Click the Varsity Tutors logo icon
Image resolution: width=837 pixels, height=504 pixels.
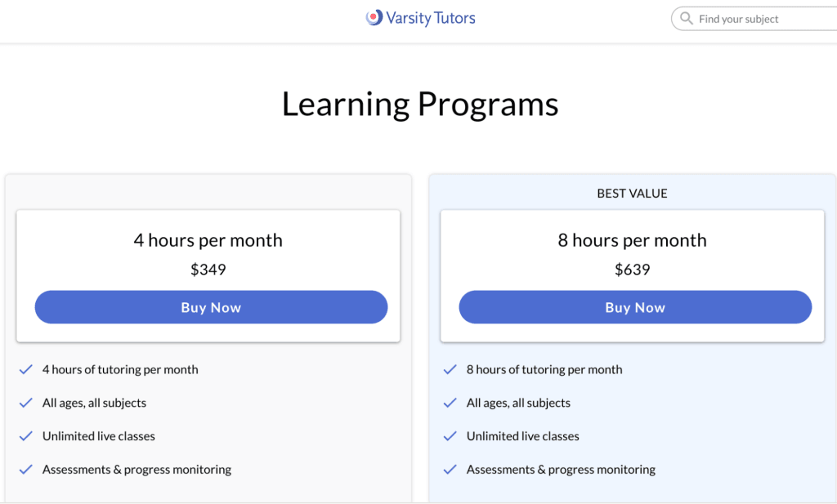375,17
